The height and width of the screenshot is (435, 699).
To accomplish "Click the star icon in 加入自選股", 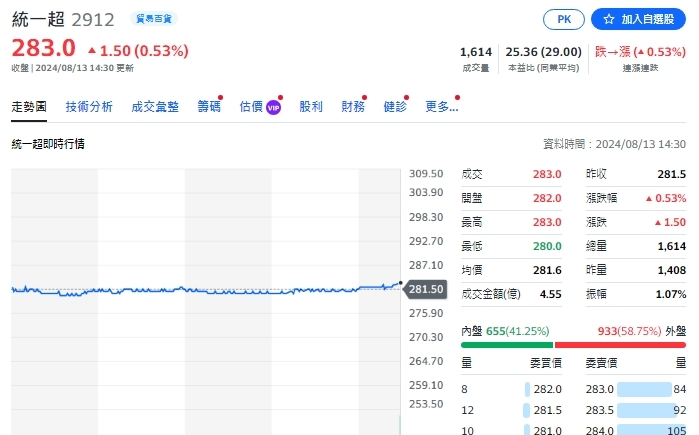I will [x=609, y=19].
